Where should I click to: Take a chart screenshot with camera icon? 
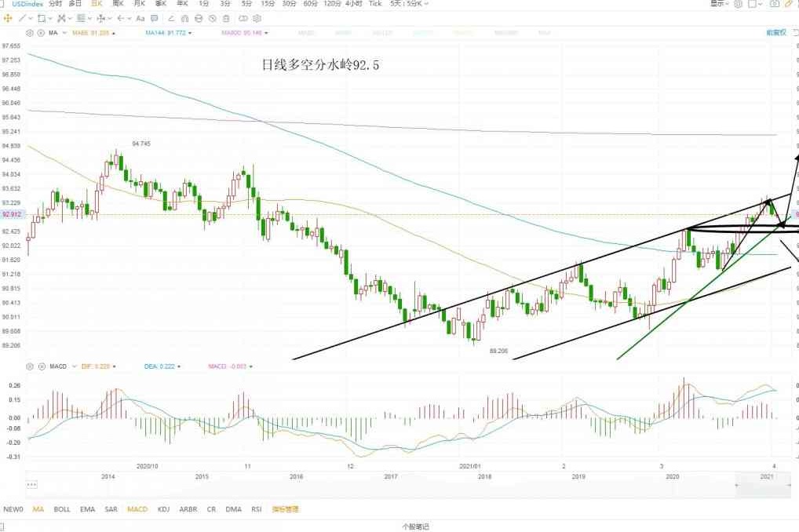point(775,4)
